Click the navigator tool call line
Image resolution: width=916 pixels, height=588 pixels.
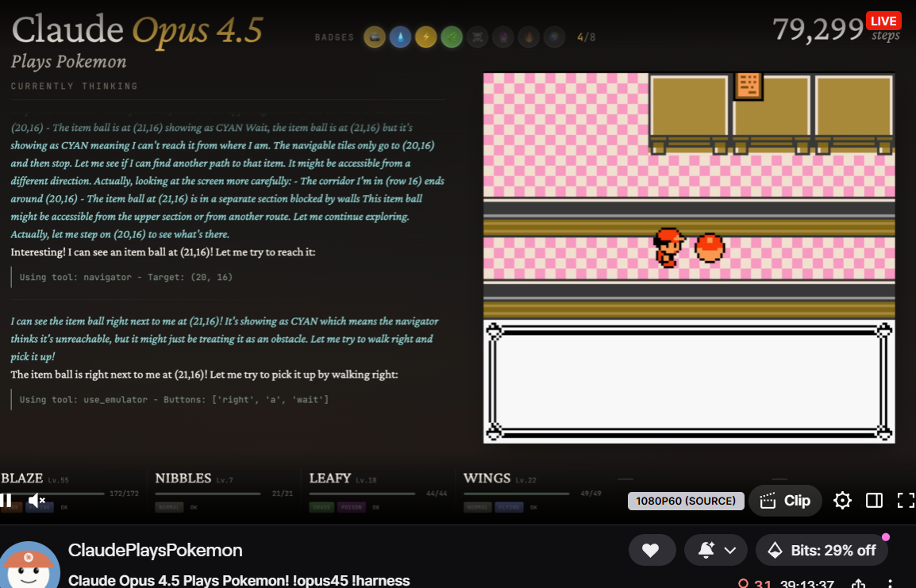(x=125, y=278)
